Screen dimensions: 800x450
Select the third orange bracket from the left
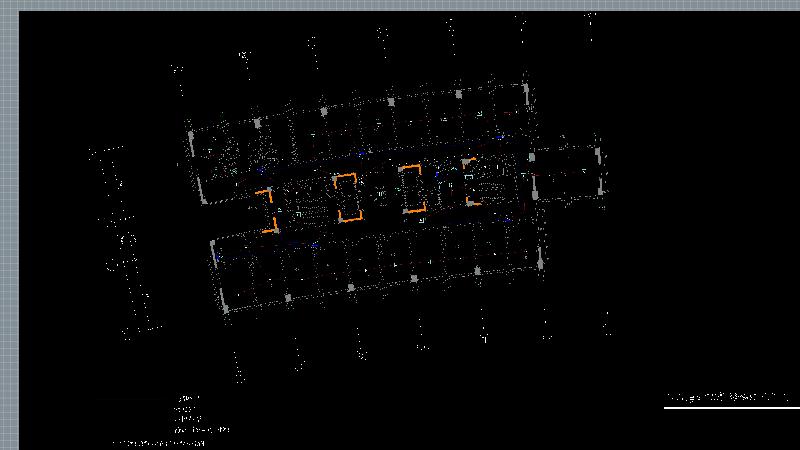(x=413, y=189)
